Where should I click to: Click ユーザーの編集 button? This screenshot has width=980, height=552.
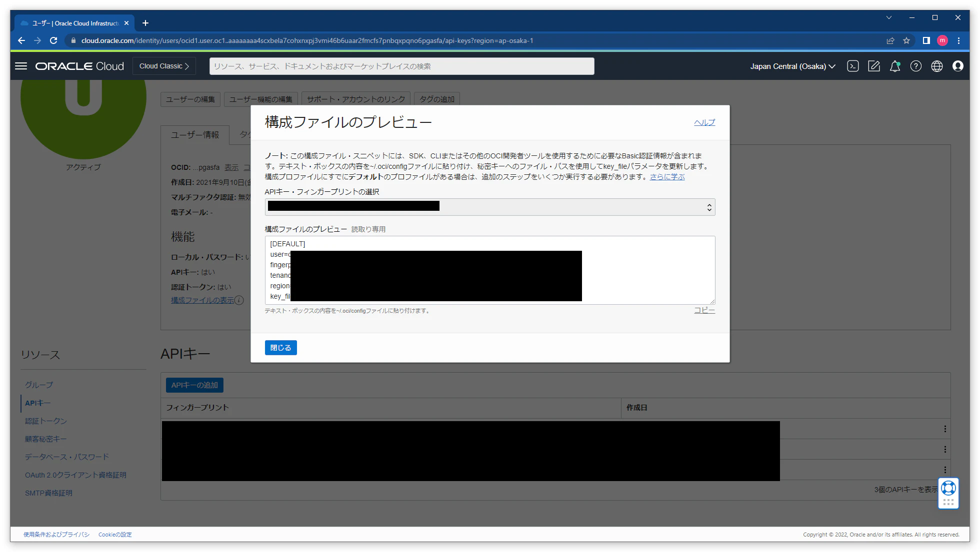point(190,99)
